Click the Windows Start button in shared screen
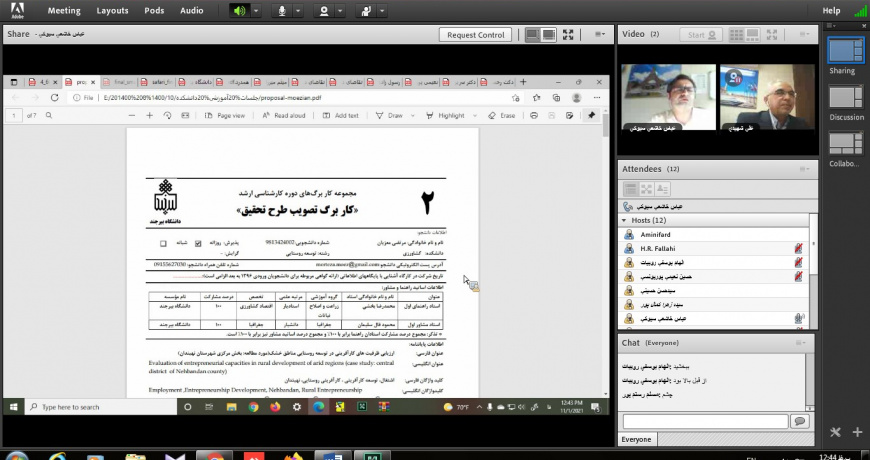 tap(13, 407)
